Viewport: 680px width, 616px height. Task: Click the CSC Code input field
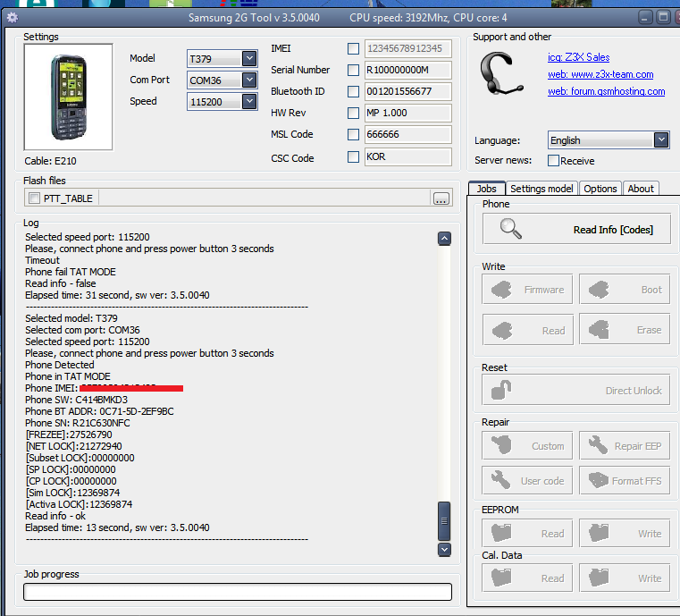408,156
